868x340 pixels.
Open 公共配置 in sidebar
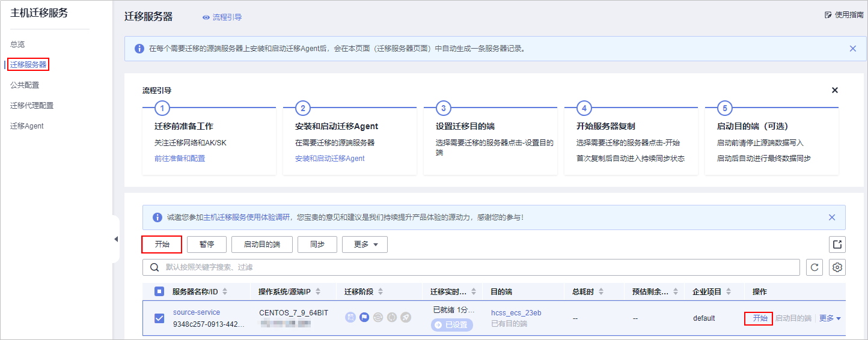[x=25, y=85]
